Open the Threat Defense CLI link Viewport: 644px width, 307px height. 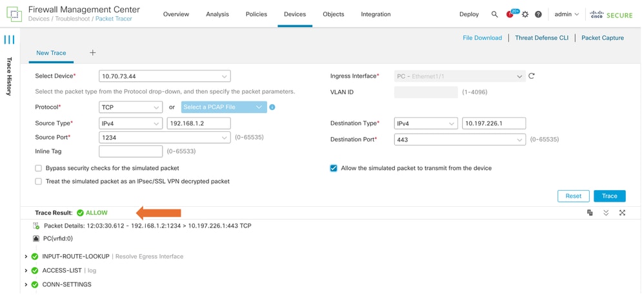[542, 38]
